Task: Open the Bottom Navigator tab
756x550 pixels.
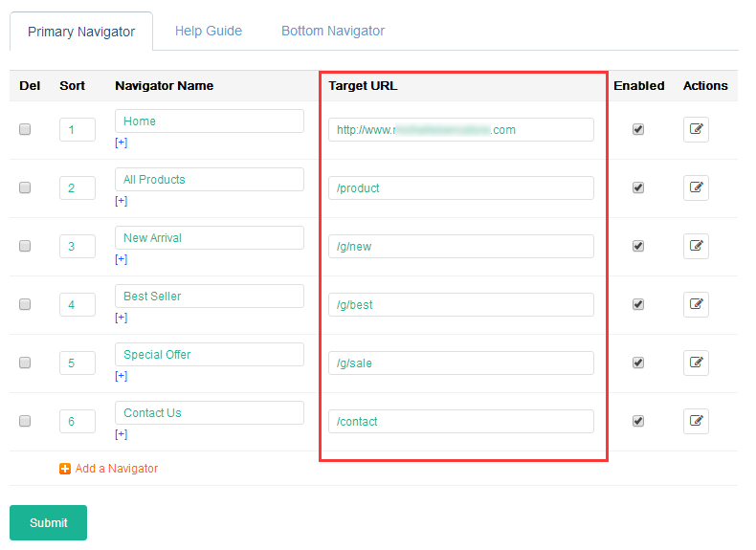Action: click(x=332, y=31)
